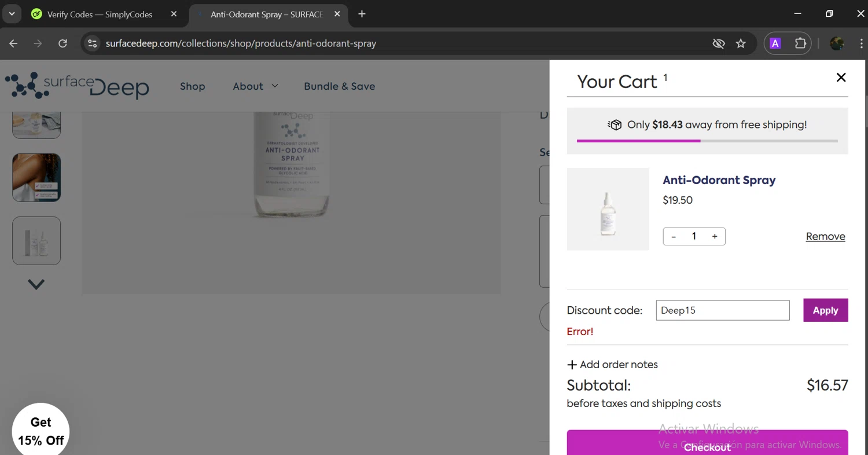Click the $19.50 item price

(x=678, y=200)
